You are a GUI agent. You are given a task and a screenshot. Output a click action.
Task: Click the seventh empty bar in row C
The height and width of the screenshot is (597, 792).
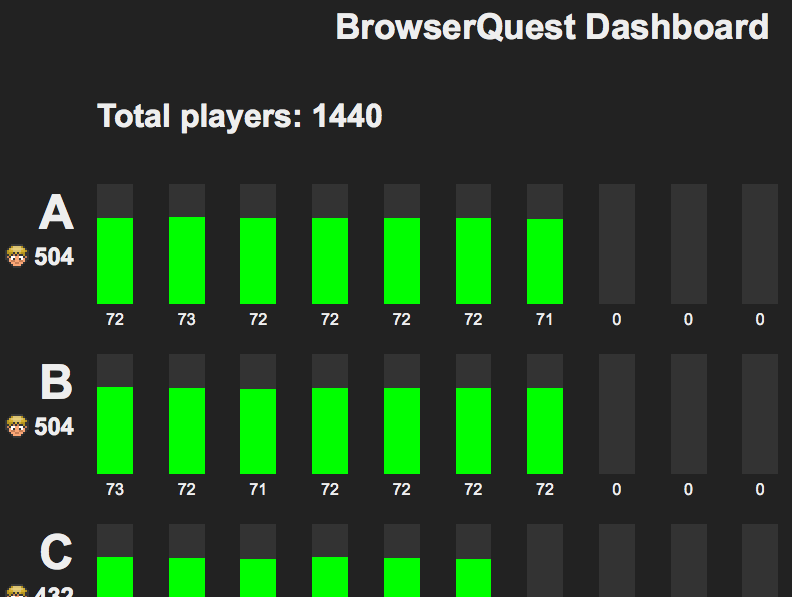point(545,561)
